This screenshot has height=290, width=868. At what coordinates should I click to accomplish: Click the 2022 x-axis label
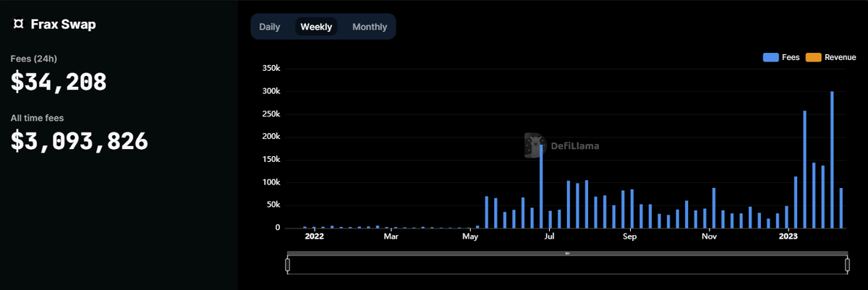(x=315, y=236)
